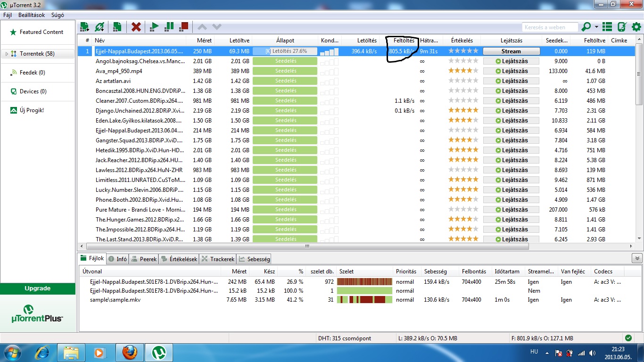Image resolution: width=644 pixels, height=362 pixels.
Task: Open Feedek (0) in the sidebar
Action: (33, 73)
